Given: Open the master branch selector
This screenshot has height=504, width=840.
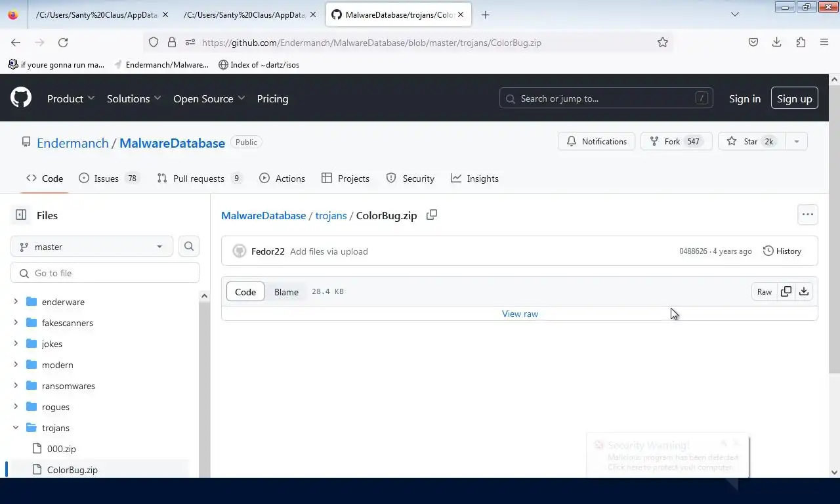Looking at the screenshot, I should (x=92, y=247).
